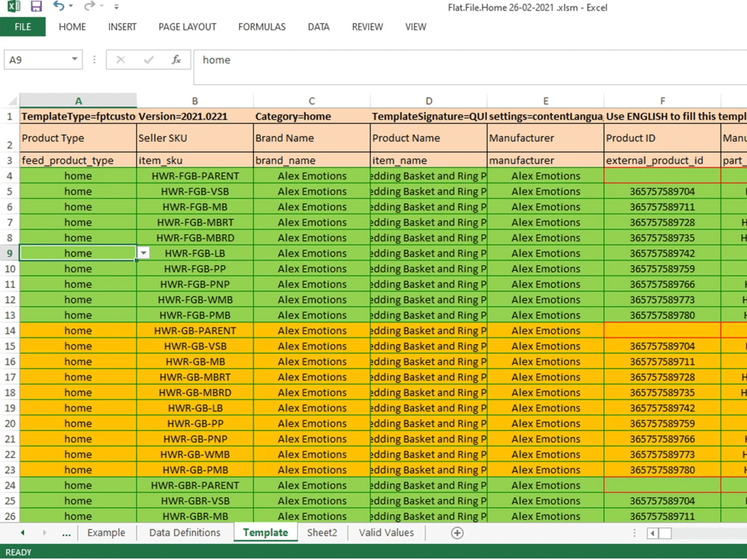
Task: Expand the Name Box dropdown arrow
Action: (75, 59)
